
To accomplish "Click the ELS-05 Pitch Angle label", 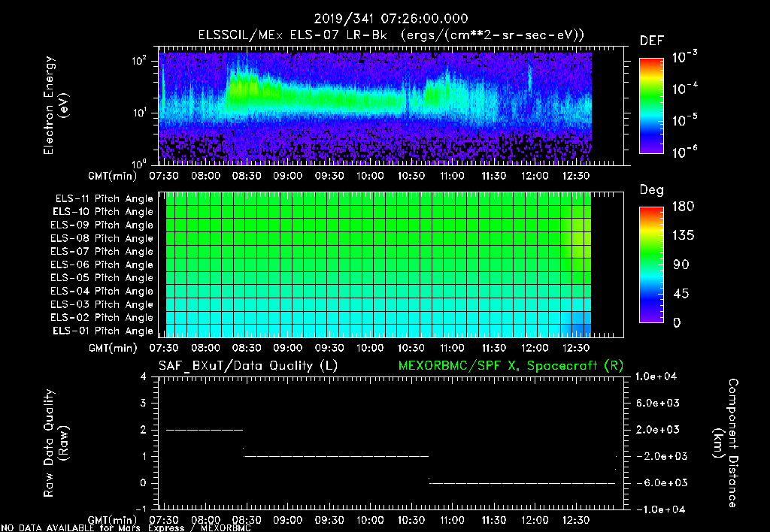I will [x=102, y=278].
